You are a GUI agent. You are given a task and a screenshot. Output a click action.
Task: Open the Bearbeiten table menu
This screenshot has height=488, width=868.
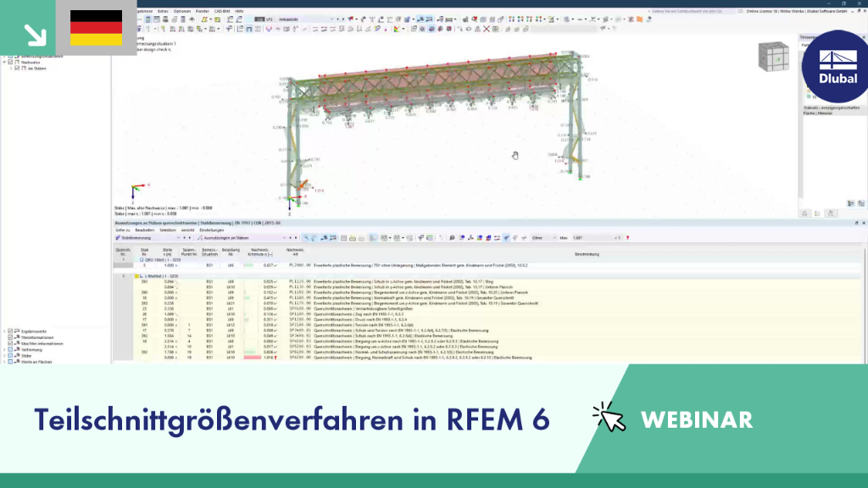[x=144, y=230]
